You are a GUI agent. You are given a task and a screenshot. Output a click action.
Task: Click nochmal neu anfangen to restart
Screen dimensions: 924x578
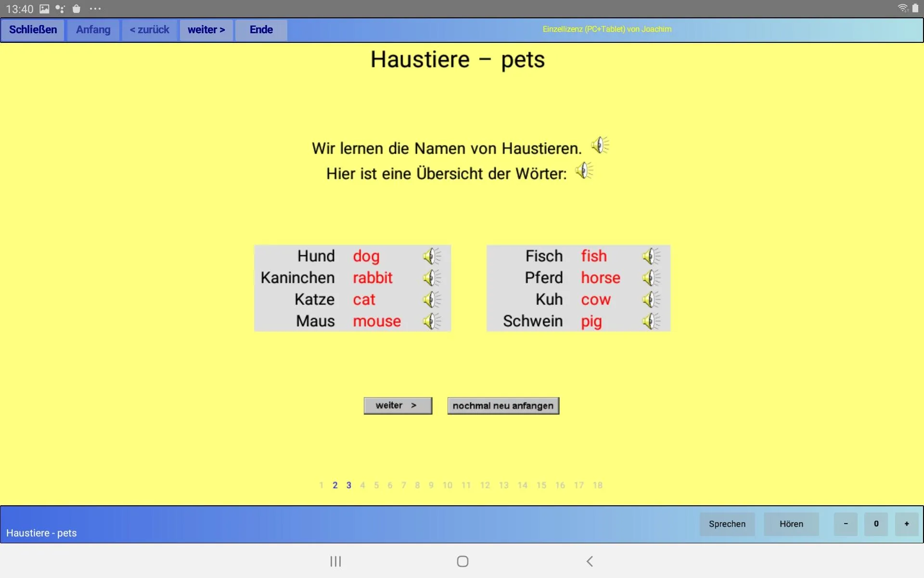tap(503, 405)
